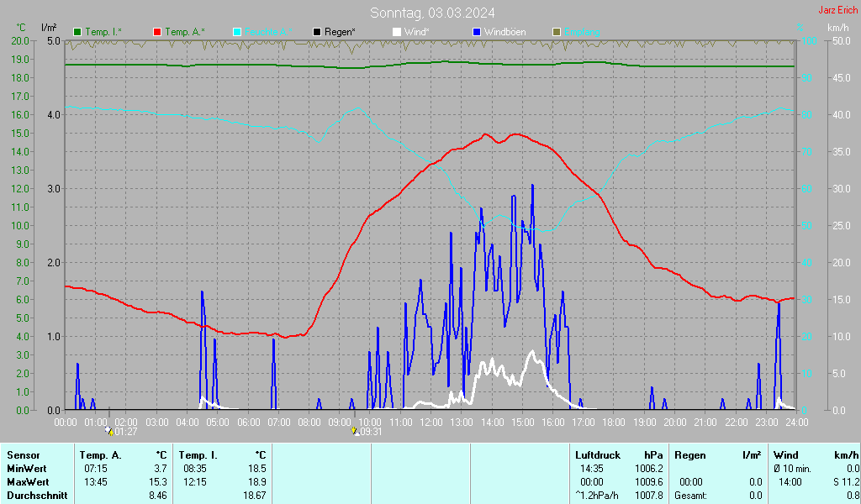
Task: Click the olive Empfang legend swatch
Action: 557,33
